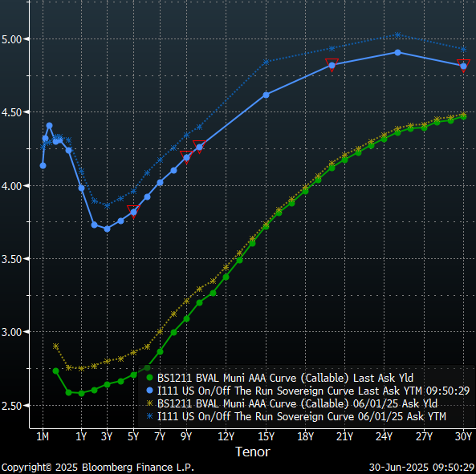Click the first green muni point near 2.75

pos(55,371)
